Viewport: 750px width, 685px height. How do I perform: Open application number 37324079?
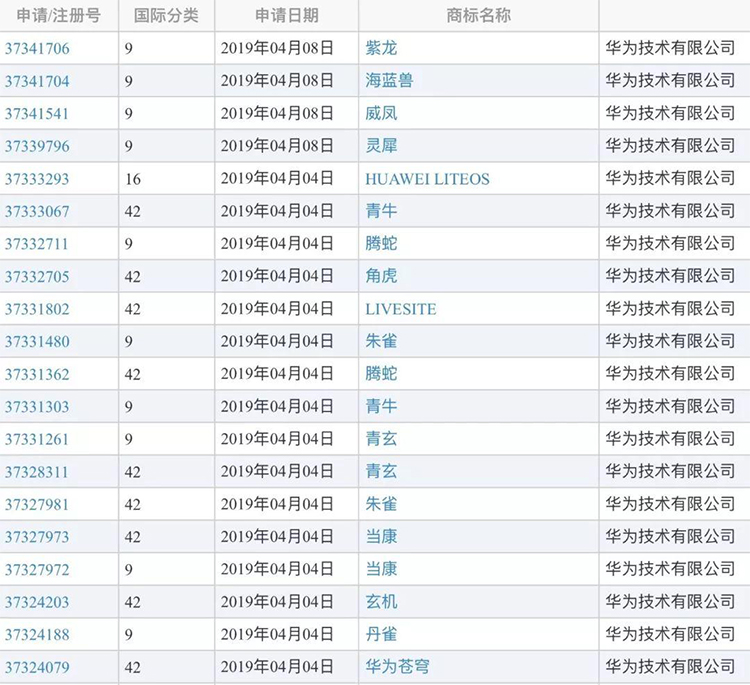37,667
